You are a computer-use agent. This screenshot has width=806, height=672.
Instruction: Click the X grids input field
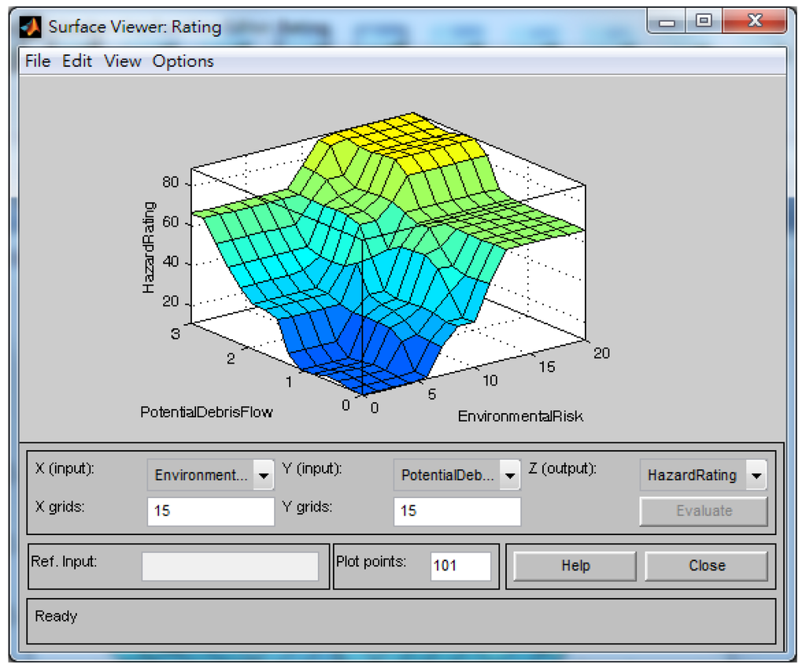[210, 511]
